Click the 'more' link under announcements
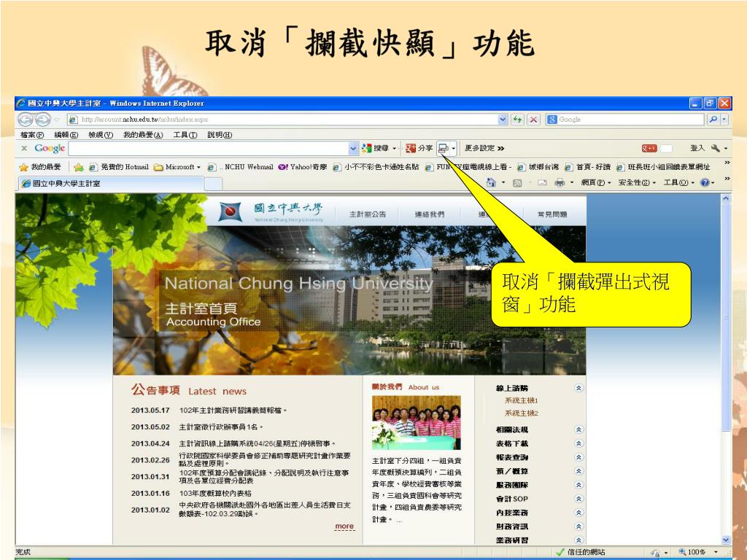This screenshot has width=747, height=560. [x=344, y=526]
